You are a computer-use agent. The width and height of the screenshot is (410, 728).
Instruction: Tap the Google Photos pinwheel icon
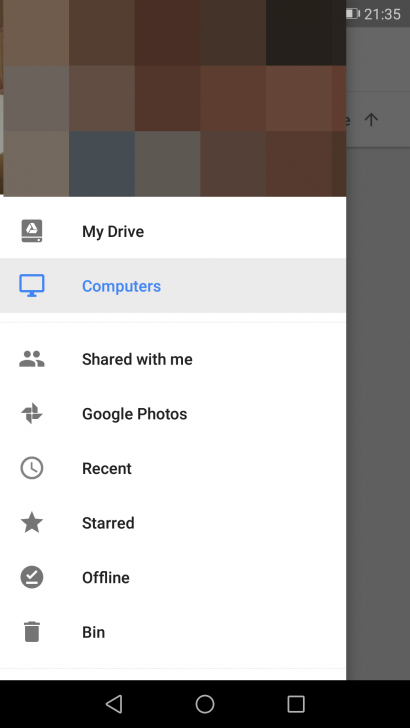[32, 413]
